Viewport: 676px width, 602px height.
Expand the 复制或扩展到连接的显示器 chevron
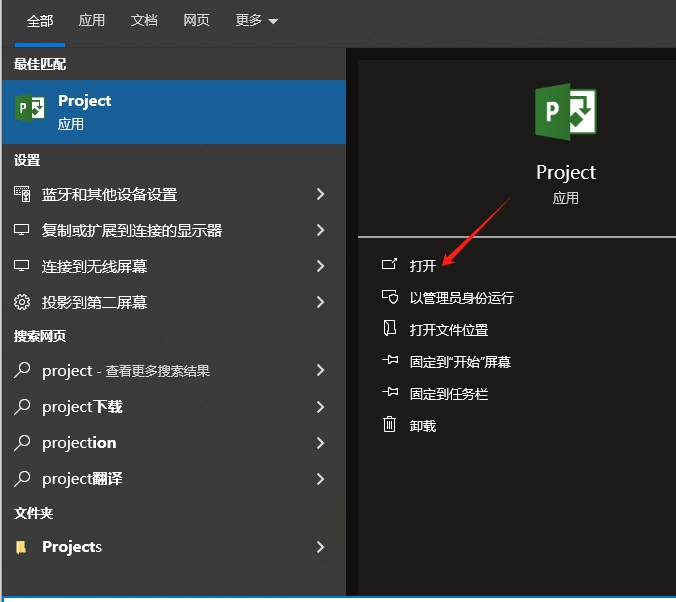point(320,230)
